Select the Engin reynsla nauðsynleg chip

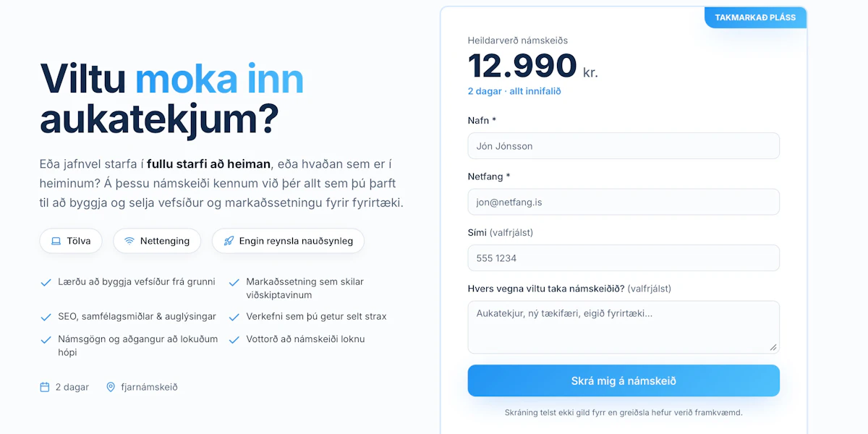(x=288, y=241)
